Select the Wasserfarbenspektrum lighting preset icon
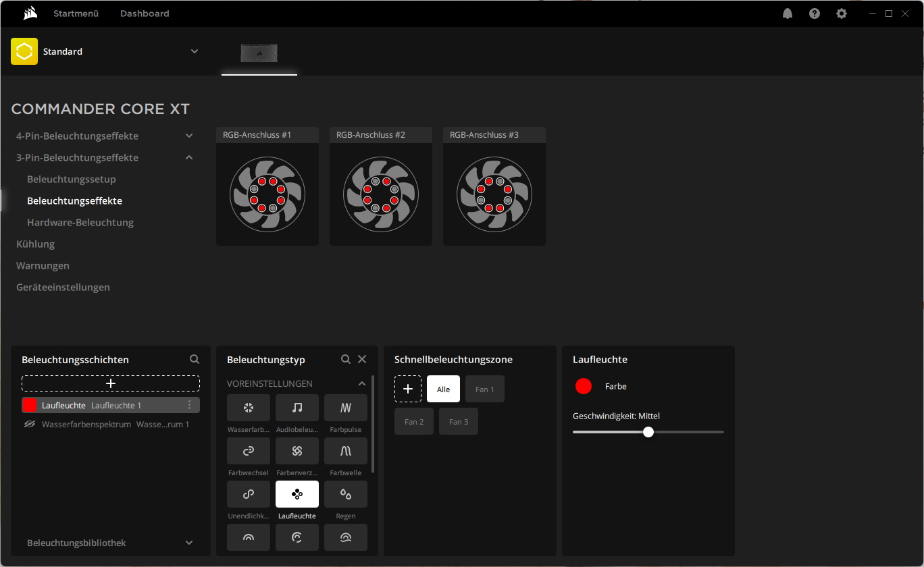 [249, 408]
